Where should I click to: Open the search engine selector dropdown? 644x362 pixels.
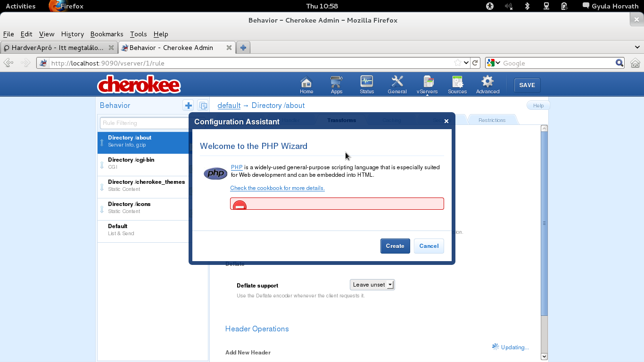tap(494, 63)
